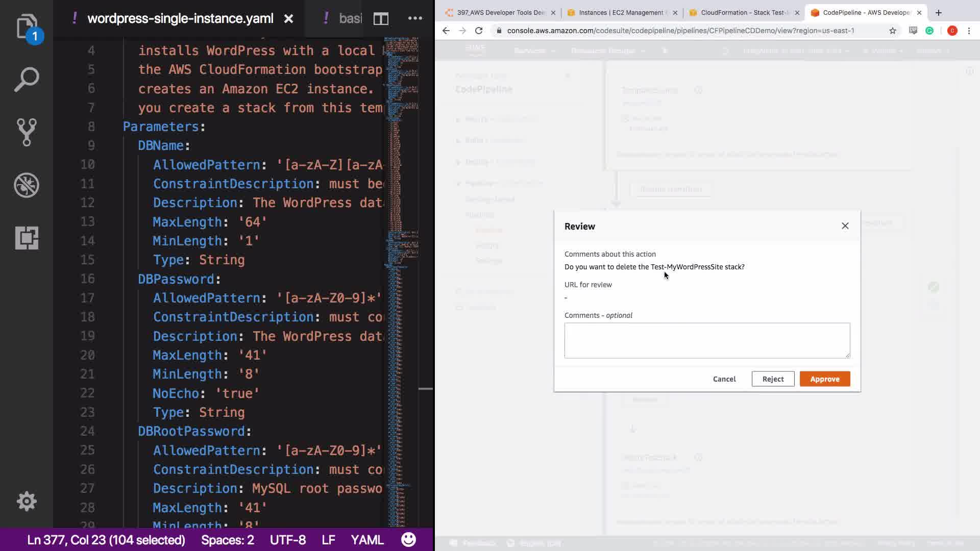Open the Search panel icon
The width and height of the screenshot is (980, 551).
tap(27, 80)
